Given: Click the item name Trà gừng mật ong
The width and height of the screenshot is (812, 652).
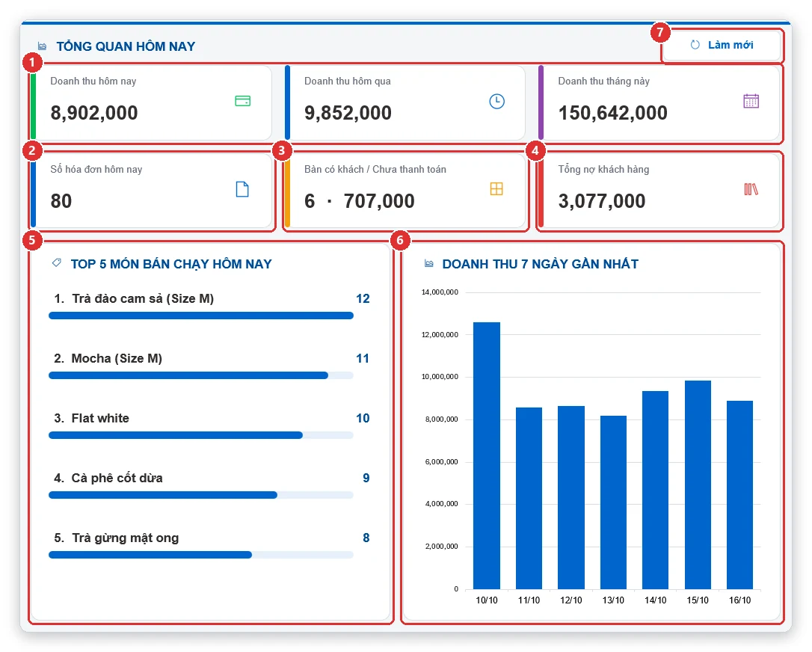Looking at the screenshot, I should (x=126, y=538).
